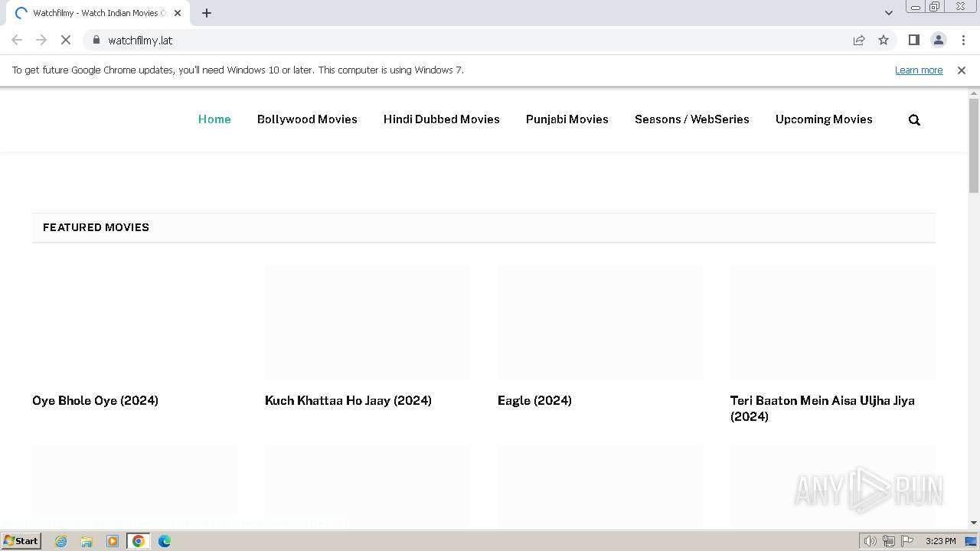Open Seasons / WebSeries menu

(692, 119)
